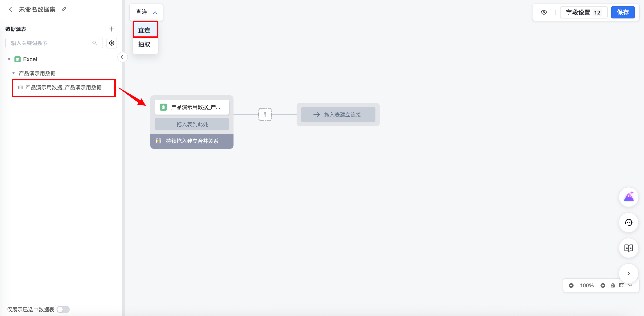Zoom out the canvas with the minus icon
This screenshot has height=316, width=644.
(x=571, y=285)
